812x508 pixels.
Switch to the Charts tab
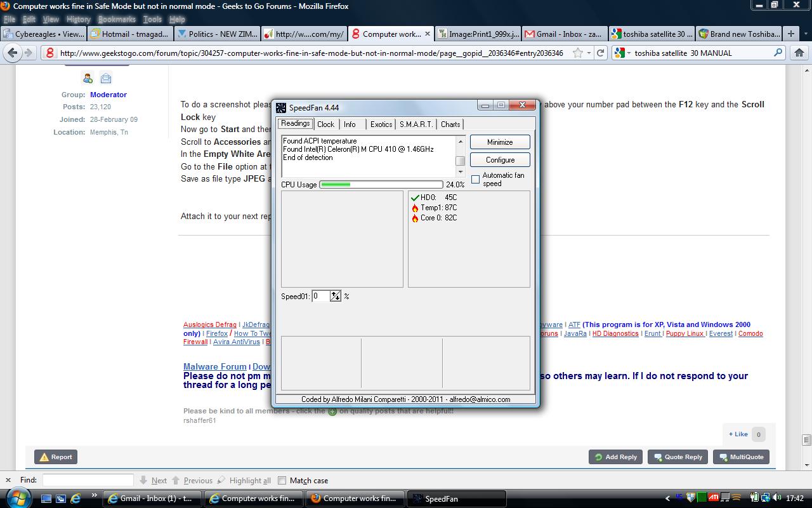pos(450,124)
